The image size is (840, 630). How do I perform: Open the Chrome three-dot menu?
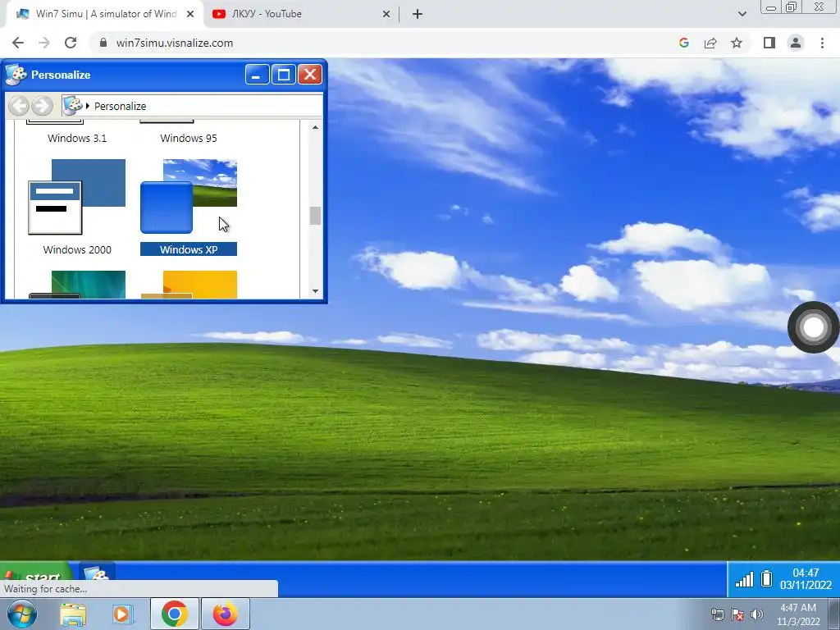(x=822, y=43)
